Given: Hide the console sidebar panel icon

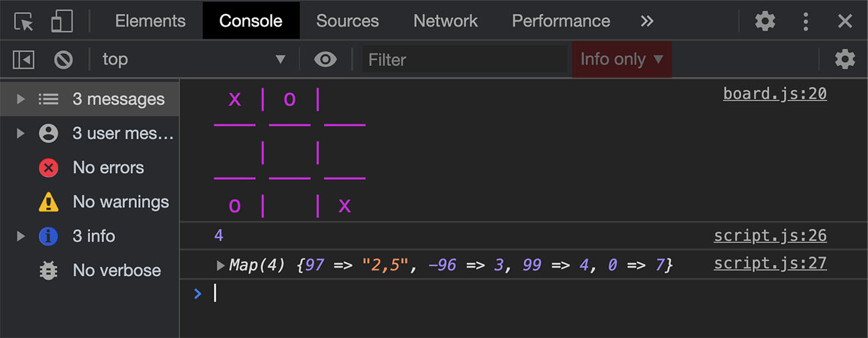Looking at the screenshot, I should point(23,60).
